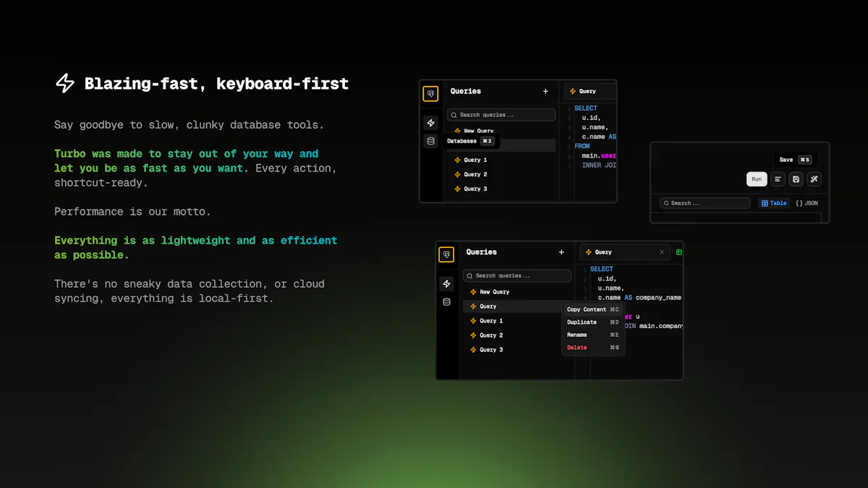
Task: Click the Run button
Action: coord(757,179)
